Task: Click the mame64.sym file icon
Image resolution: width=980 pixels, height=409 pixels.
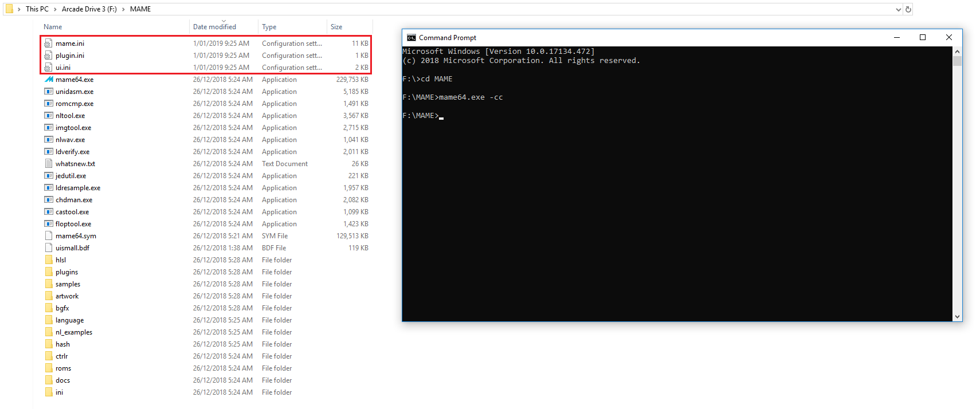Action: click(x=49, y=236)
